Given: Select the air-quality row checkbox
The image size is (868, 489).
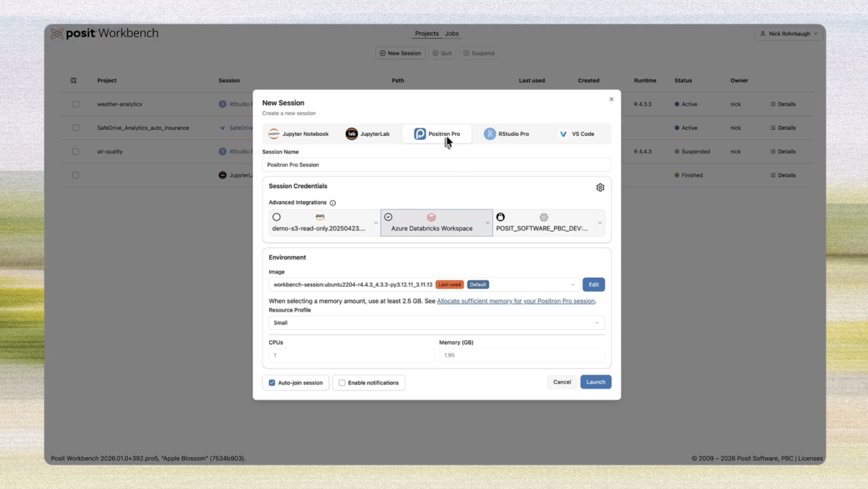Looking at the screenshot, I should coord(76,152).
